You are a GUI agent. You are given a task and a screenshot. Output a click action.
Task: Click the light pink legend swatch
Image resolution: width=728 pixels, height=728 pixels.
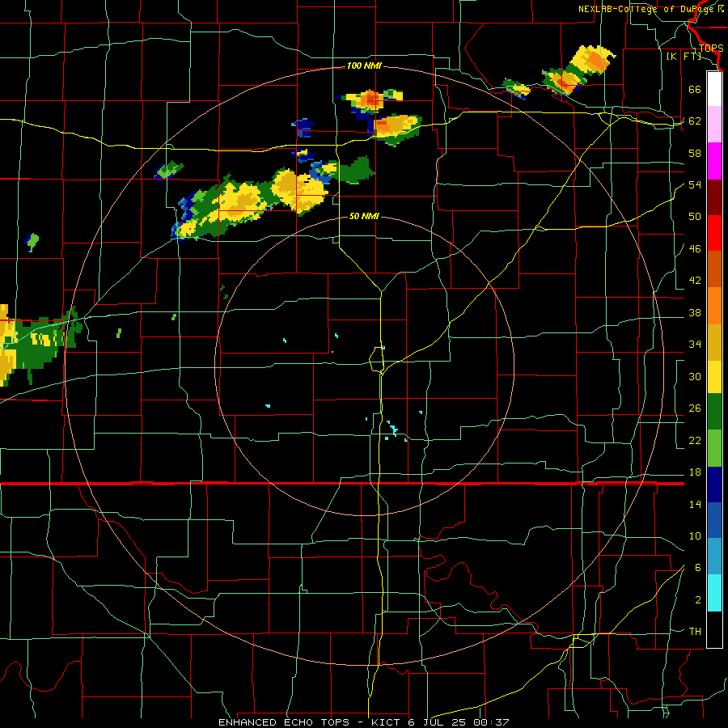[x=714, y=124]
